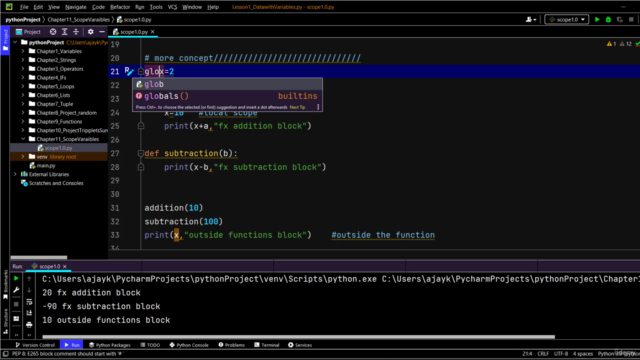Open the Navigate menu
640x360 pixels.
point(76,7)
